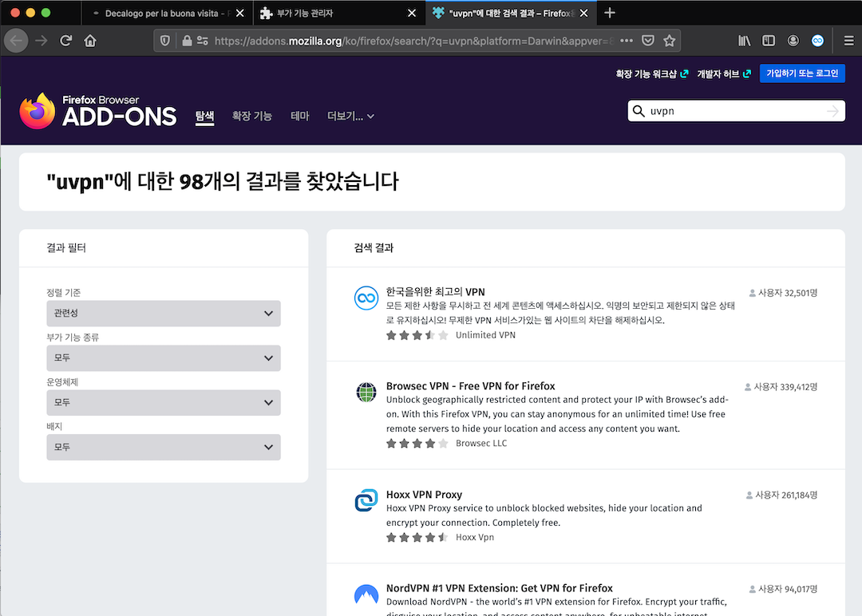Click the Hoxx VPN Proxy icon
Image resolution: width=862 pixels, height=616 pixels.
tap(366, 500)
